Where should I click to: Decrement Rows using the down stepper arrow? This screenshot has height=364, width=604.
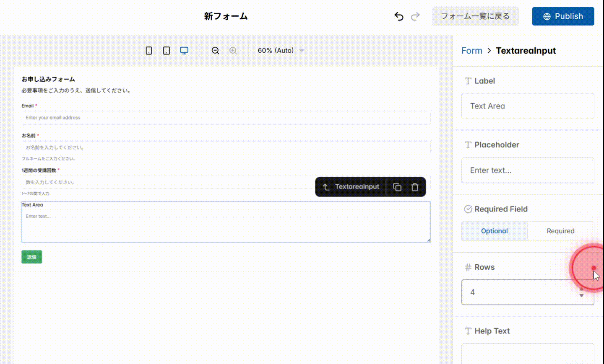(x=582, y=295)
